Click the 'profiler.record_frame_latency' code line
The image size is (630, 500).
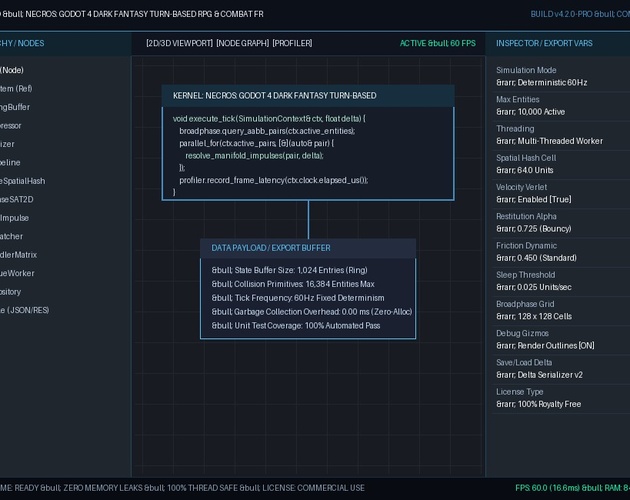(x=274, y=180)
